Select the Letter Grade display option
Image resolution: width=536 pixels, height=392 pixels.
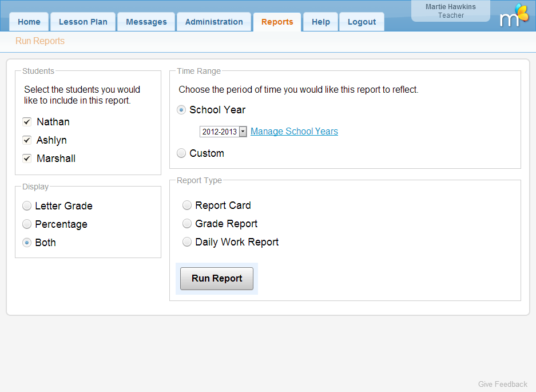(x=27, y=206)
